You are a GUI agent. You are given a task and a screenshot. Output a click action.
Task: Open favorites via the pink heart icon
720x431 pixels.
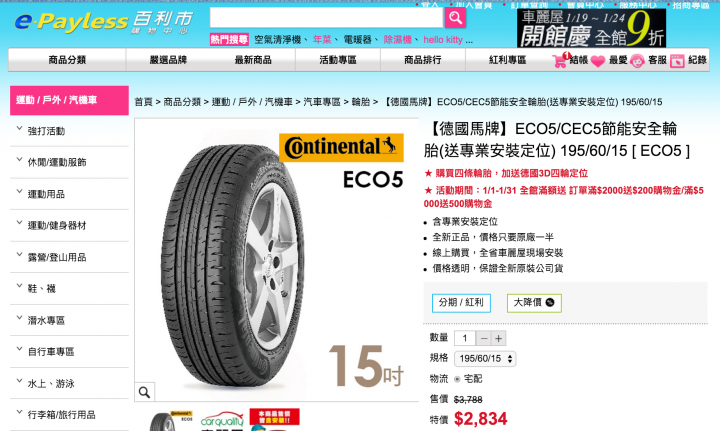tap(598, 61)
